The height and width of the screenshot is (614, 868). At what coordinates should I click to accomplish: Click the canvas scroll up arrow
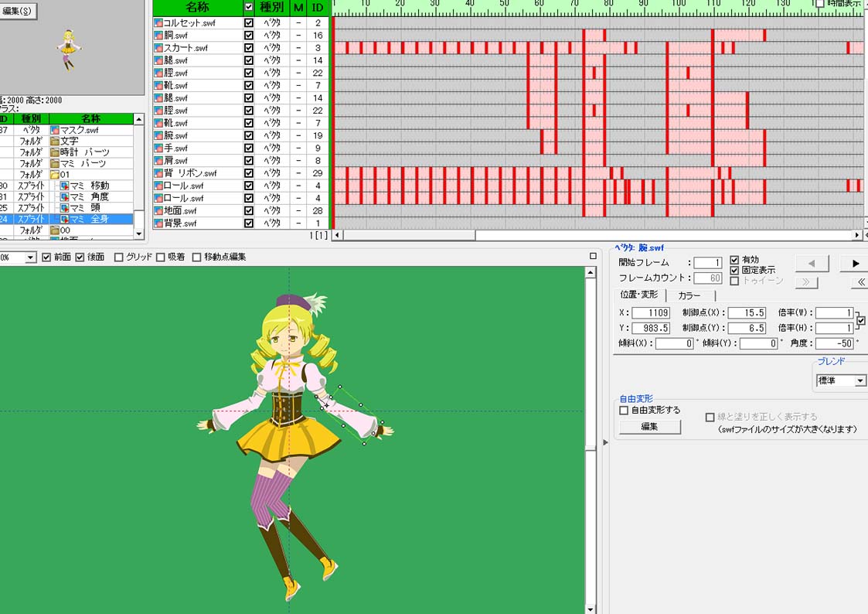click(591, 272)
